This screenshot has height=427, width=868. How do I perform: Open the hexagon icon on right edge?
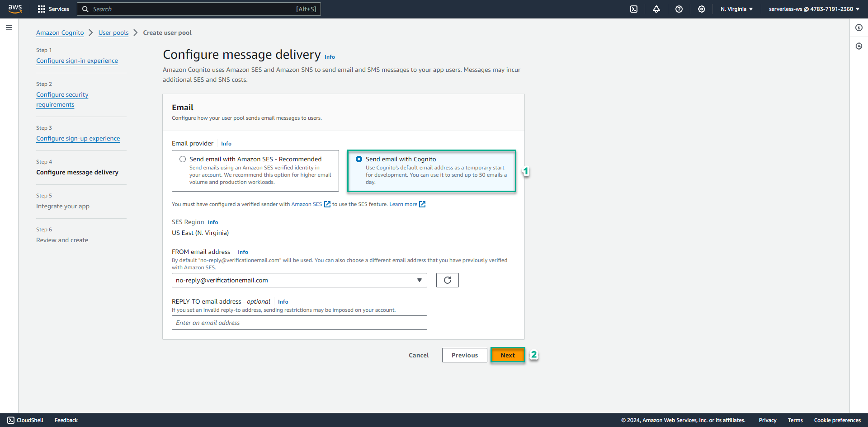click(859, 46)
